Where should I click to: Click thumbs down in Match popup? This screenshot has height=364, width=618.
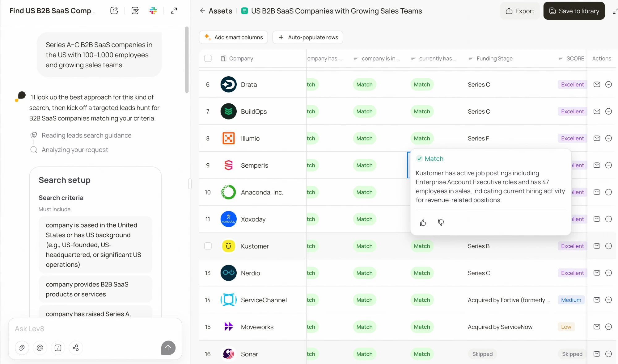coord(441,223)
